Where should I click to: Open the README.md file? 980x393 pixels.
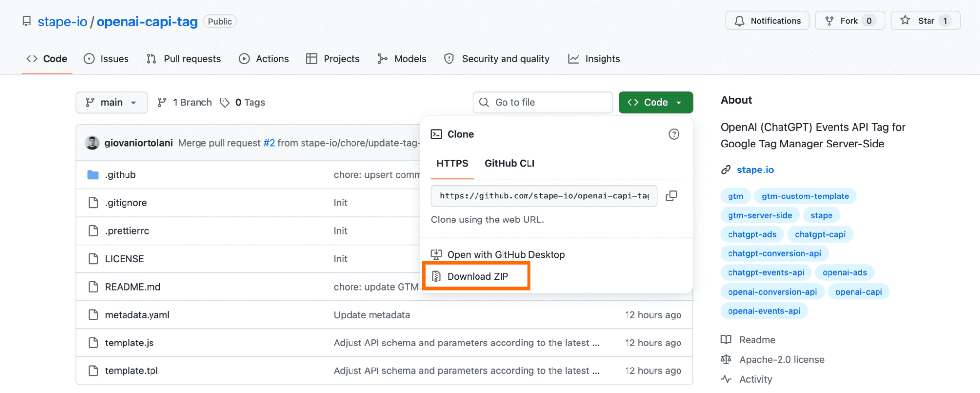[132, 287]
